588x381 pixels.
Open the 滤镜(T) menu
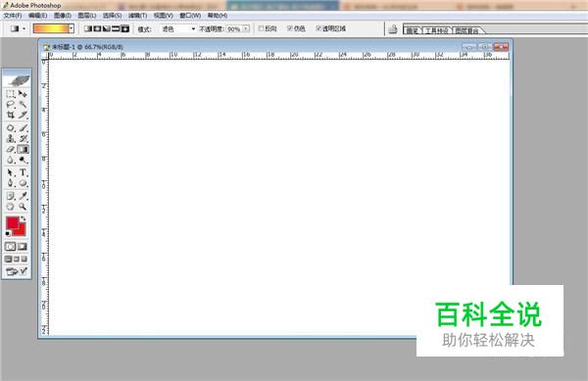[x=137, y=16]
